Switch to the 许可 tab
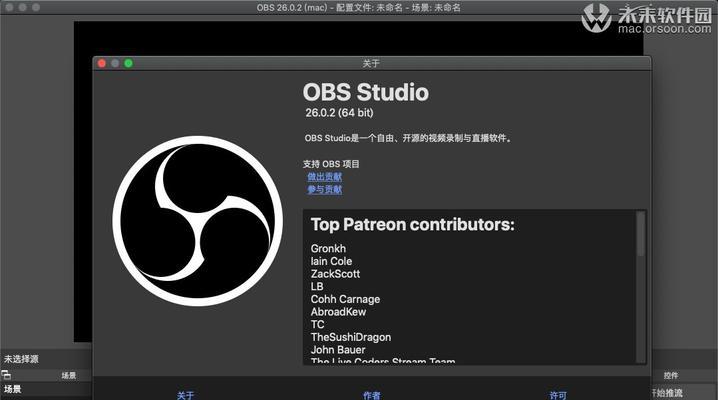 (558, 395)
